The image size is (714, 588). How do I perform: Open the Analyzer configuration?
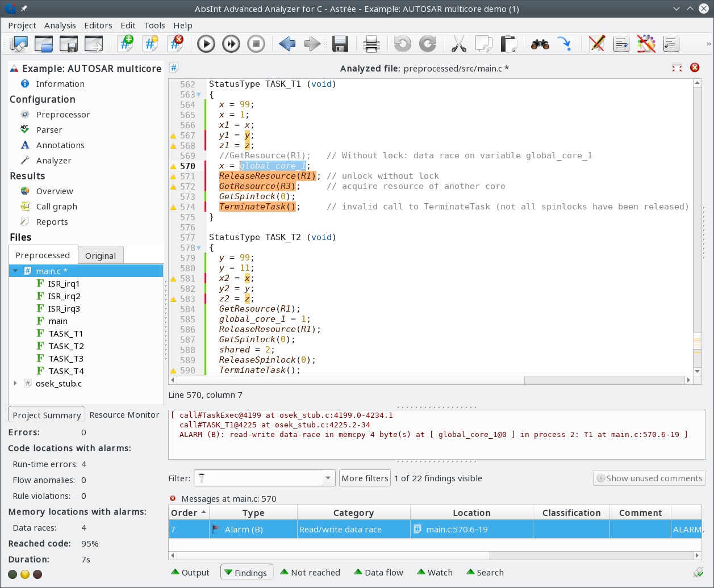tap(54, 161)
